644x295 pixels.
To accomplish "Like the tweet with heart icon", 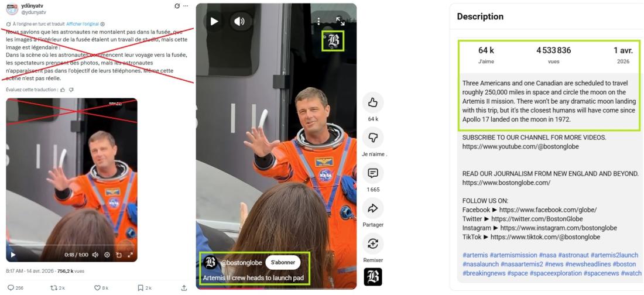I will (x=98, y=287).
